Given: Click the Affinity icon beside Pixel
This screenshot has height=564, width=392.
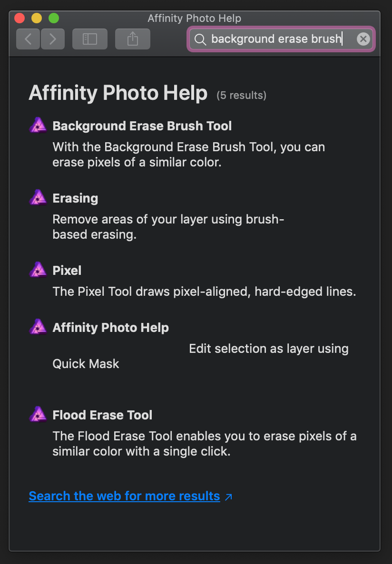Looking at the screenshot, I should pos(38,270).
